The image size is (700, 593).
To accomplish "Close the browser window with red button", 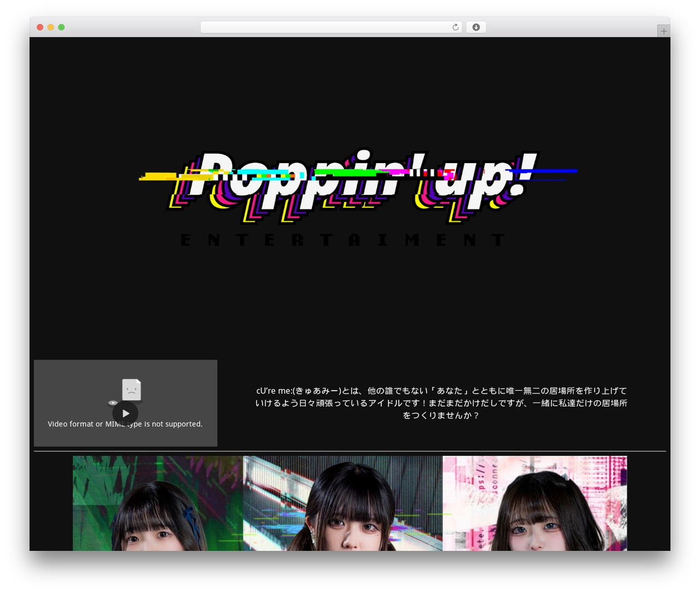I will [40, 27].
